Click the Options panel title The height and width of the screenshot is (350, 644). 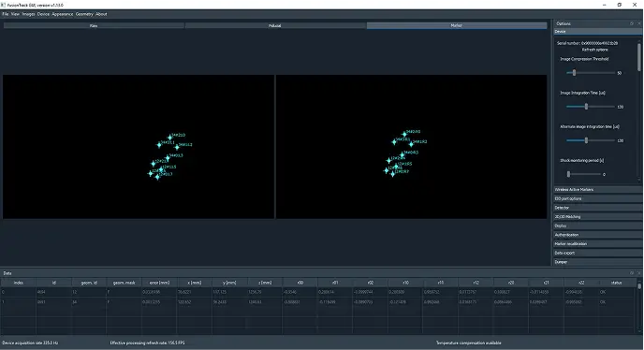(x=563, y=23)
